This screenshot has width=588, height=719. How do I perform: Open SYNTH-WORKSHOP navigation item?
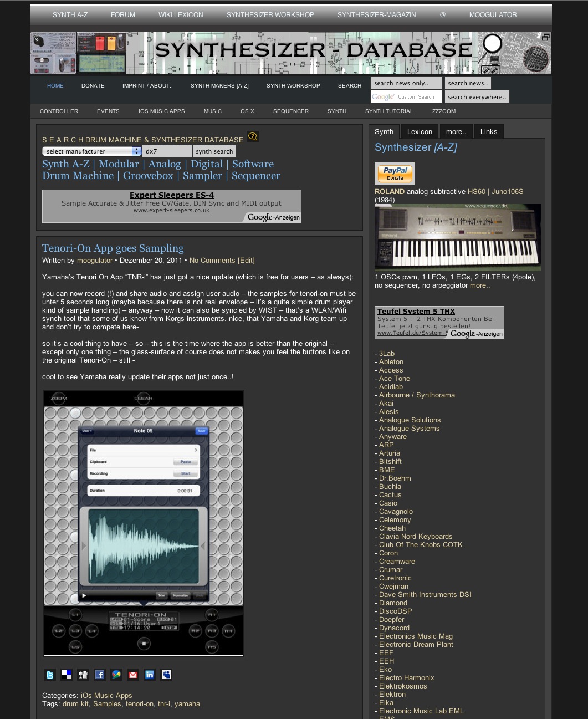pyautogui.click(x=293, y=86)
